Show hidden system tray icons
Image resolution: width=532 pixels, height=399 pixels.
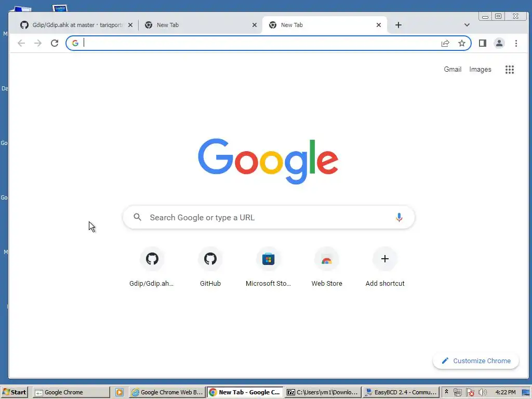coord(446,392)
